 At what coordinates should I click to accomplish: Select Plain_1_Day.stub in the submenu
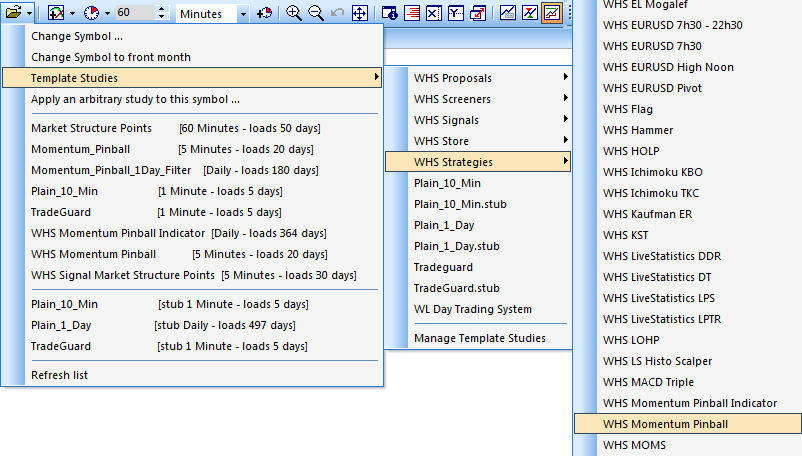click(478, 246)
